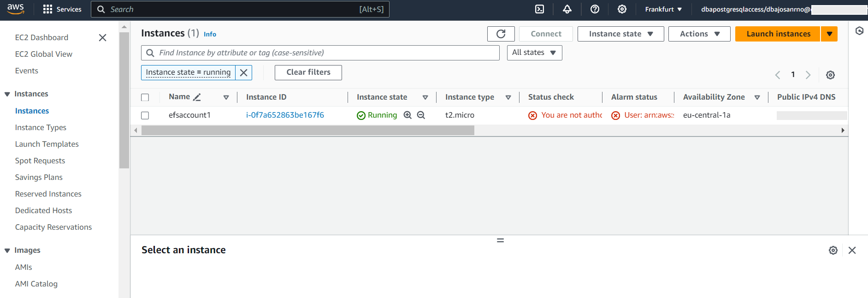Click the alarm status error icon
The height and width of the screenshot is (298, 868).
[x=615, y=115]
